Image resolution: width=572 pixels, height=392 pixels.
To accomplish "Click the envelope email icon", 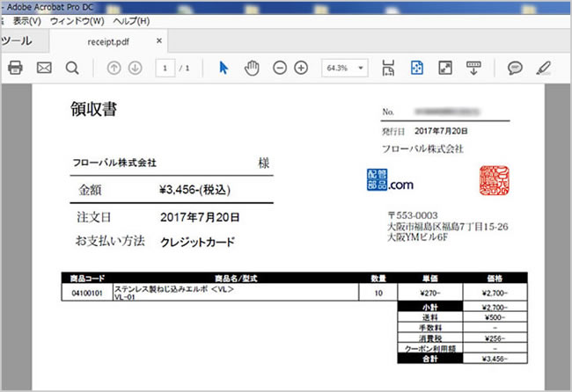I will coord(44,68).
